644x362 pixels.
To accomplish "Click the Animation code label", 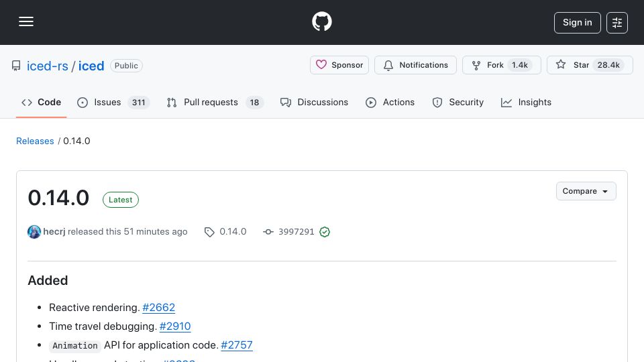I will coord(74,346).
